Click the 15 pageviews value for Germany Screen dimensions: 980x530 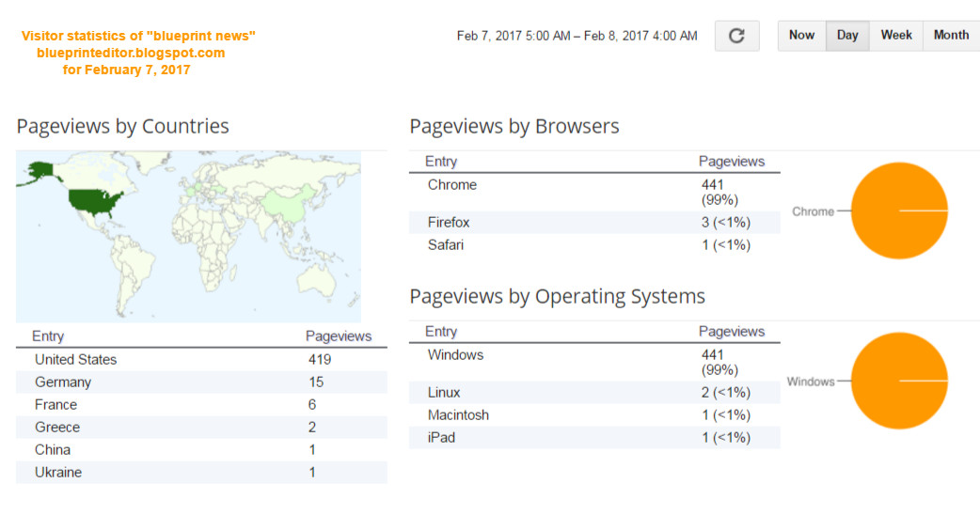tap(316, 382)
